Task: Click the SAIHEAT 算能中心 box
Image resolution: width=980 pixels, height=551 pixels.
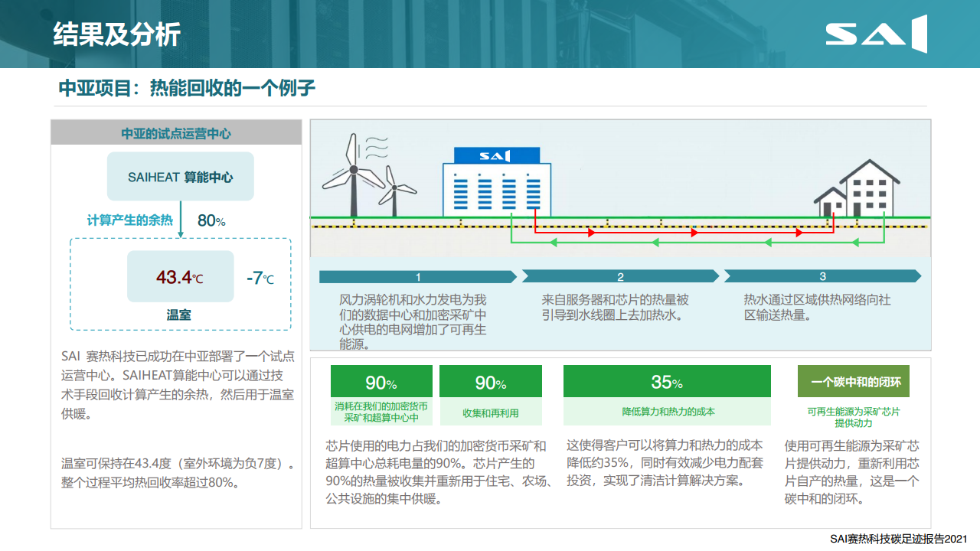Action: point(181,177)
